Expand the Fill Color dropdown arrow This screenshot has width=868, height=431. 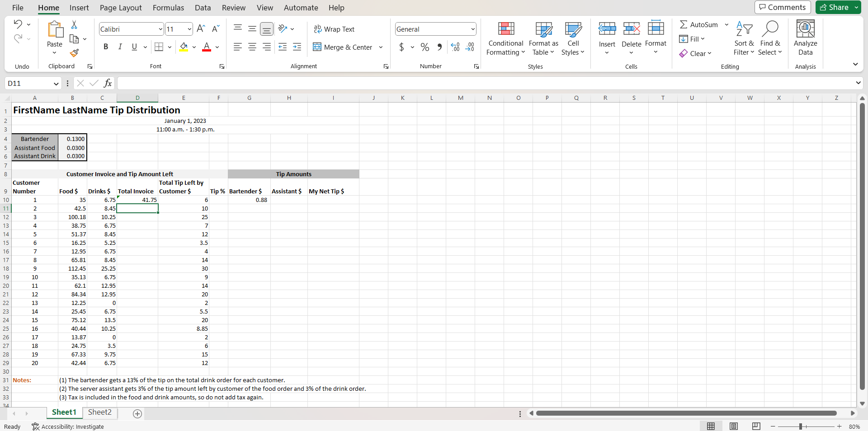pyautogui.click(x=194, y=47)
